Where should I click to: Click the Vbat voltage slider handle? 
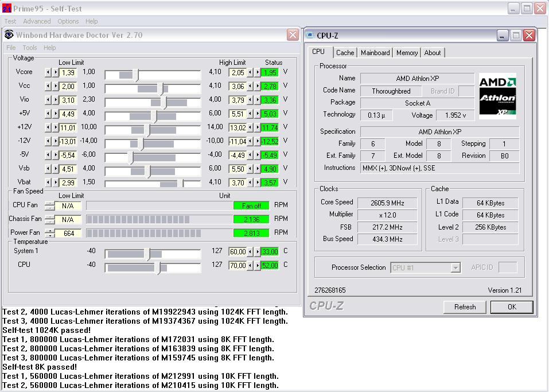click(180, 183)
